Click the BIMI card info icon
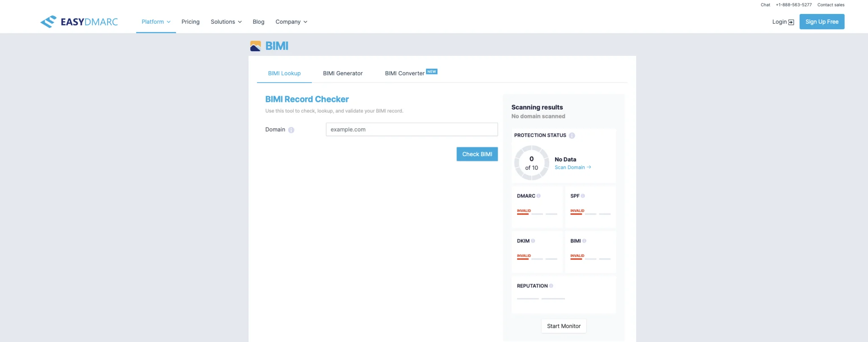 [584, 241]
